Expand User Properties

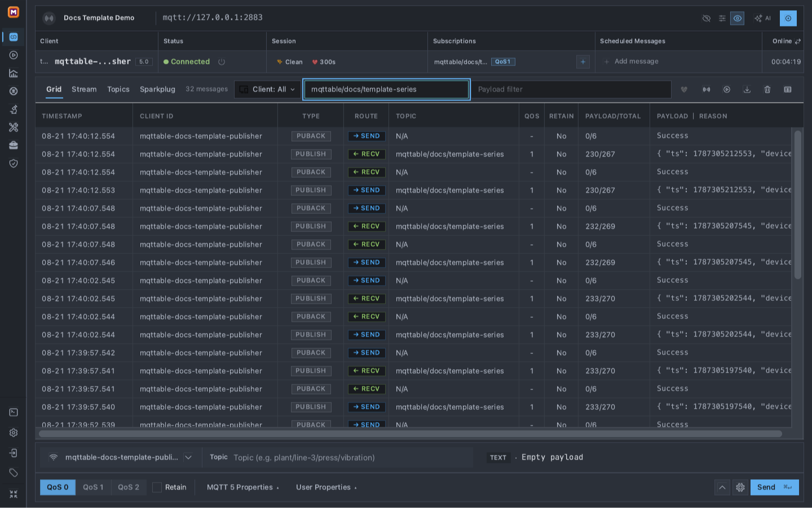(326, 487)
